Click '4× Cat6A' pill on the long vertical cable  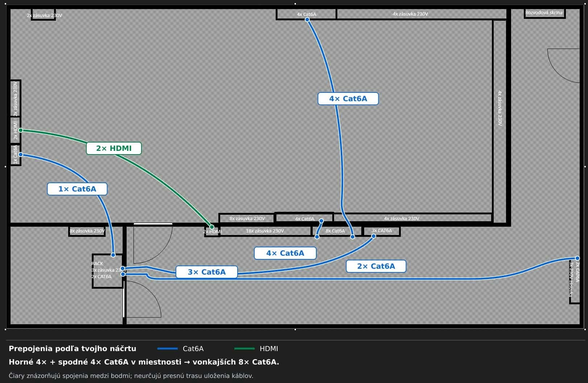pyautogui.click(x=348, y=99)
